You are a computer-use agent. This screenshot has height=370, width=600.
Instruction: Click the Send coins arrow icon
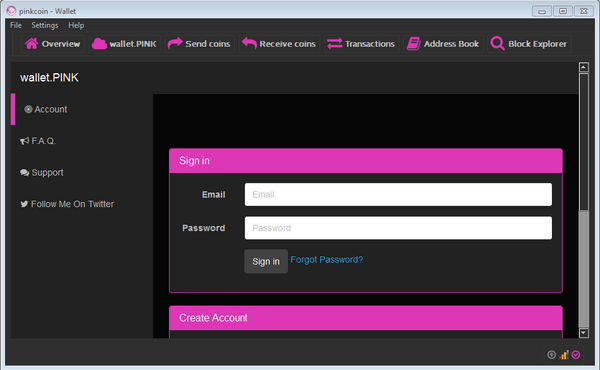[x=175, y=43]
